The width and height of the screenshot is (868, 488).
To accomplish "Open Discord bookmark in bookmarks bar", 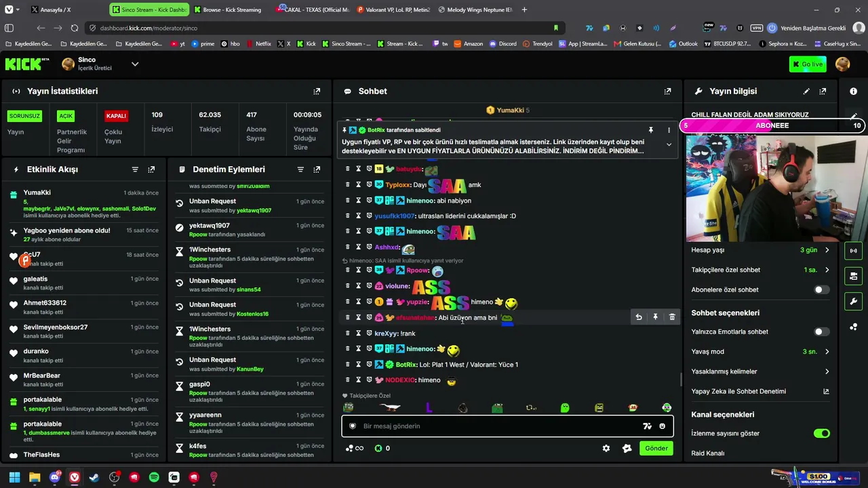I will point(502,43).
